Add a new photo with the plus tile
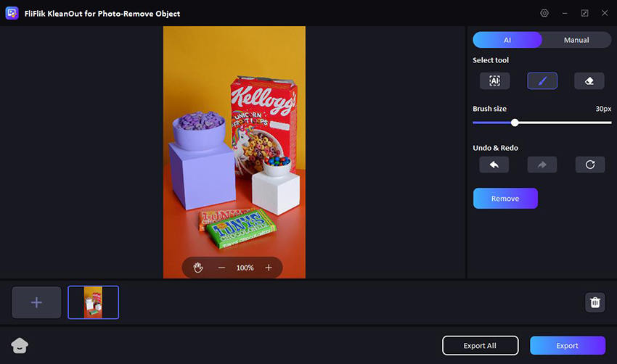617x364 pixels. 36,302
